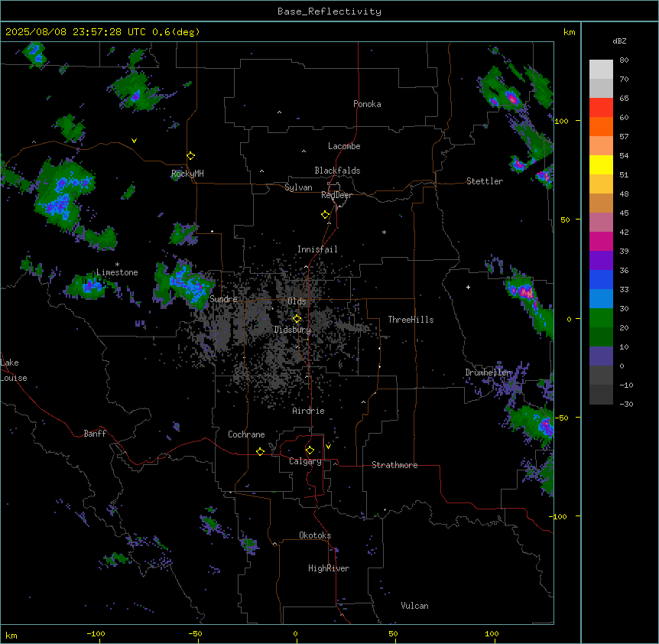Image resolution: width=659 pixels, height=644 pixels.
Task: Click the Blackfalds label
Action: [x=337, y=171]
